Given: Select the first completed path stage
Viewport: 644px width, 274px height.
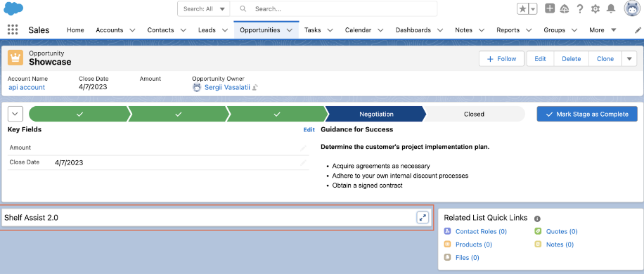Looking at the screenshot, I should point(79,114).
